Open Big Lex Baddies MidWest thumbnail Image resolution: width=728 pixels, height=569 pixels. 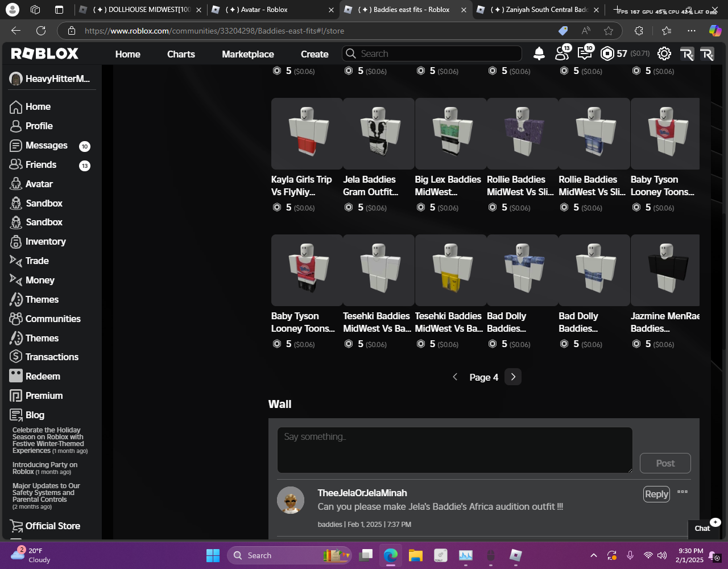(x=451, y=134)
